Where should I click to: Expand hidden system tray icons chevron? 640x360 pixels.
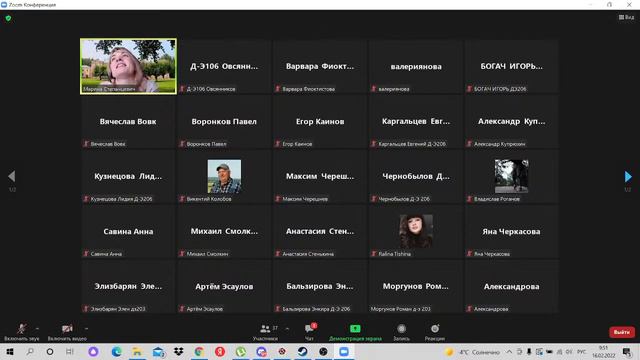coord(509,351)
